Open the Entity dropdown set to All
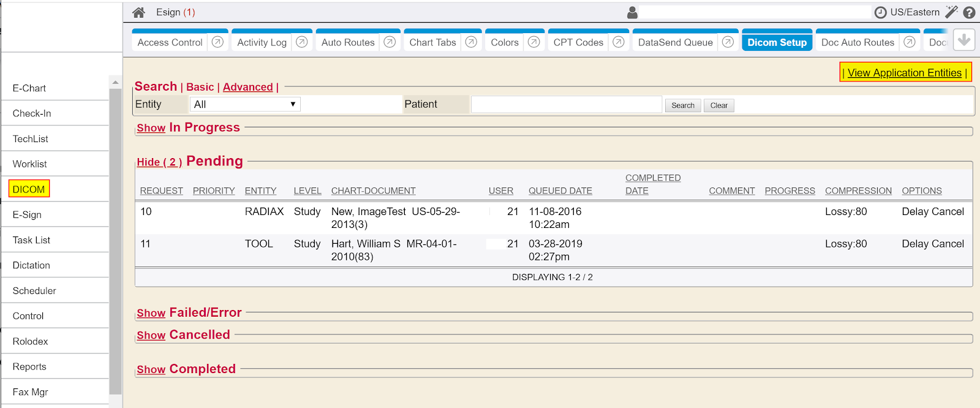This screenshot has height=408, width=980. click(245, 104)
